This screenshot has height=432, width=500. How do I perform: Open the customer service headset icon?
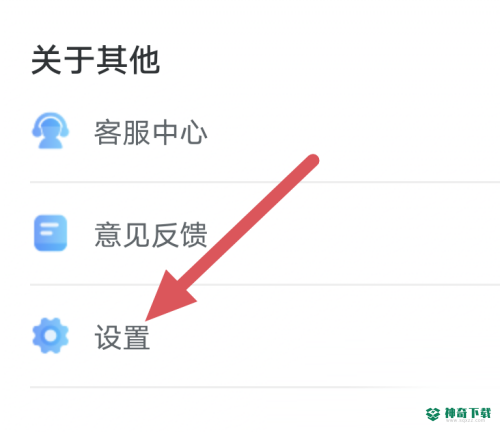[x=50, y=131]
